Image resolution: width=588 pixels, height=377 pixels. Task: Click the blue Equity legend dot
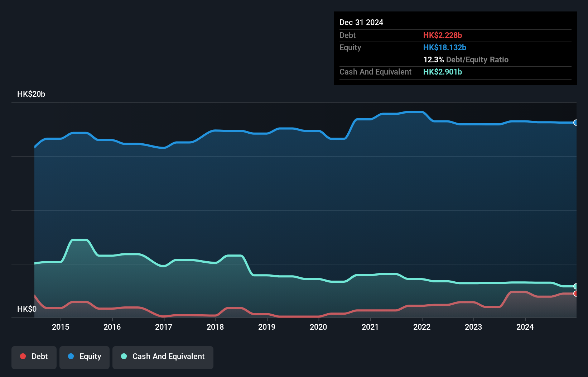click(71, 356)
